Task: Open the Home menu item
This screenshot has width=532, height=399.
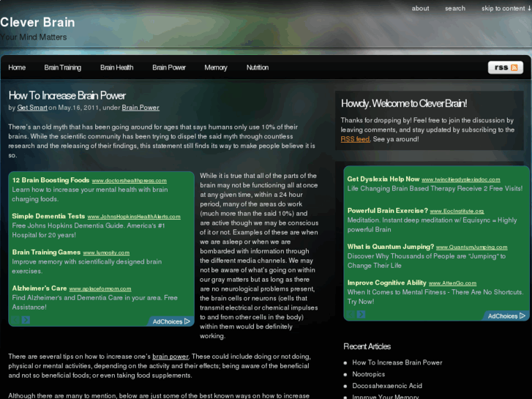Action: click(17, 67)
